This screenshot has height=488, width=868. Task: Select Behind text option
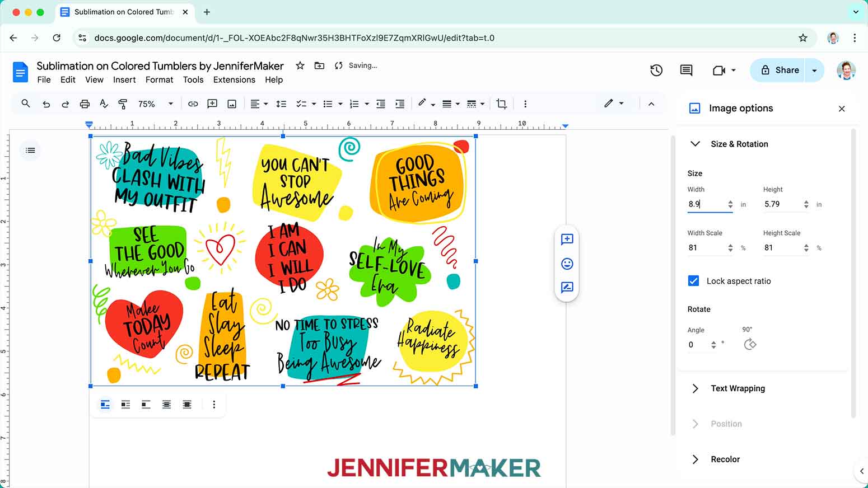click(x=166, y=404)
